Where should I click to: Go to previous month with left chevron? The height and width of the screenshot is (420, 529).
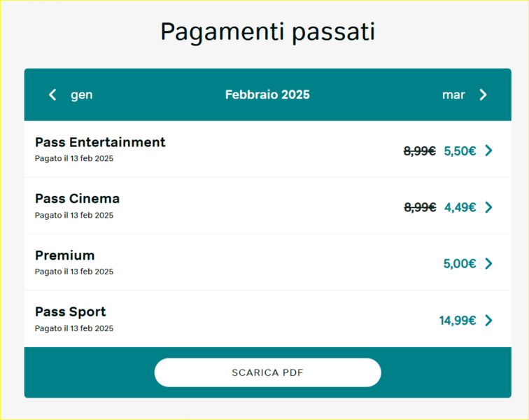(x=52, y=94)
